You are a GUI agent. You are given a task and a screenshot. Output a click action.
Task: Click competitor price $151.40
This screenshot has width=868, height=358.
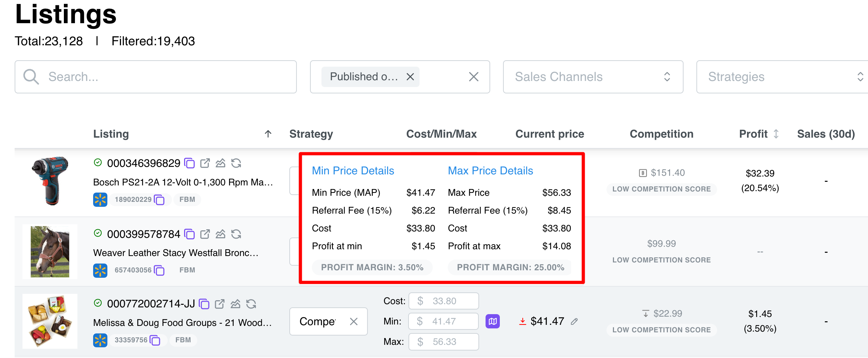point(668,173)
